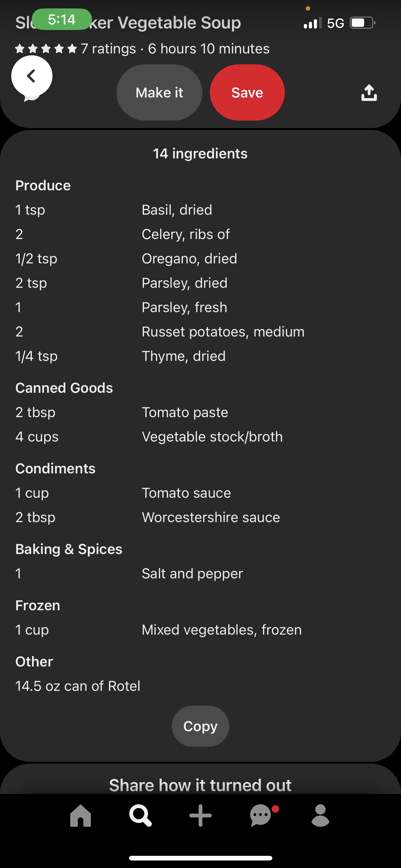This screenshot has width=401, height=868.
Task: Tap the Share how it turned out heading
Action: click(200, 785)
